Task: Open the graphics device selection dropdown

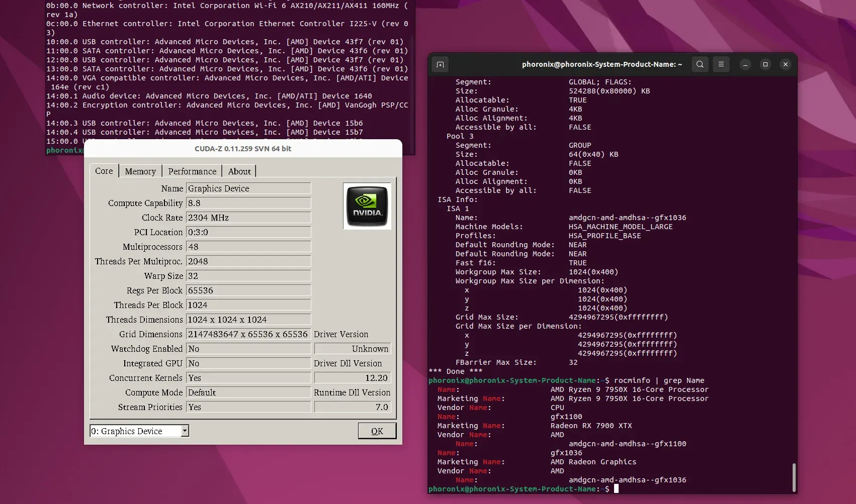Action: (x=185, y=431)
